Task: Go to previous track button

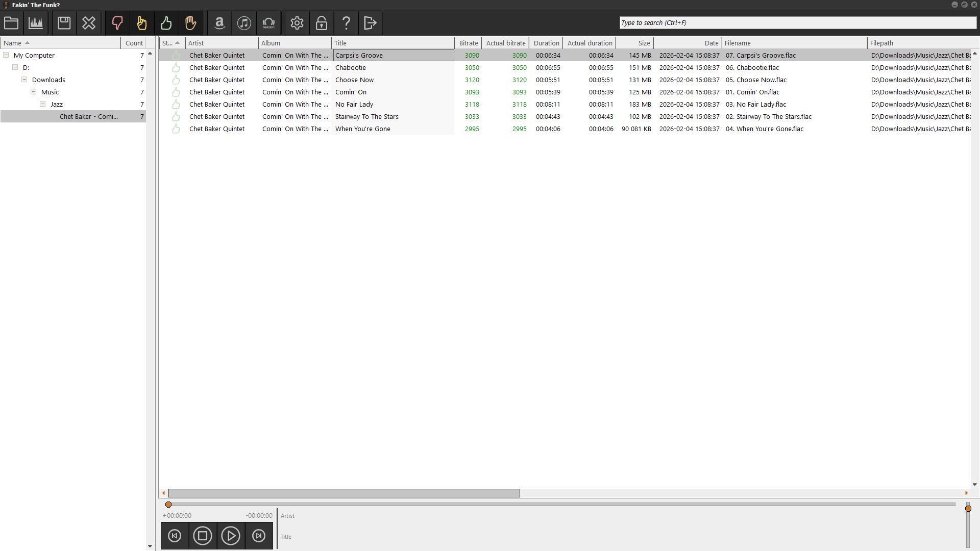Action: coord(175,536)
